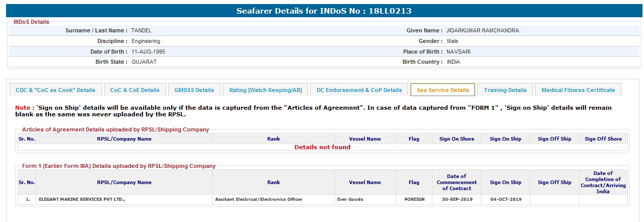Click the 30-SEP-2019 commencement date cell

[457, 199]
